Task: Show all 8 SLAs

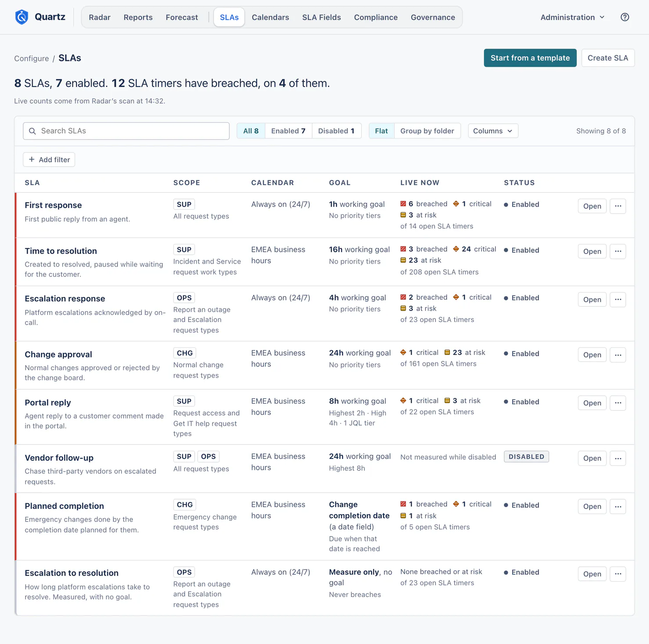Action: coord(251,131)
